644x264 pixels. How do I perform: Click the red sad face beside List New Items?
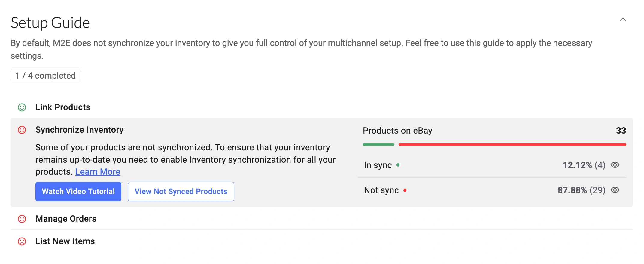22,241
